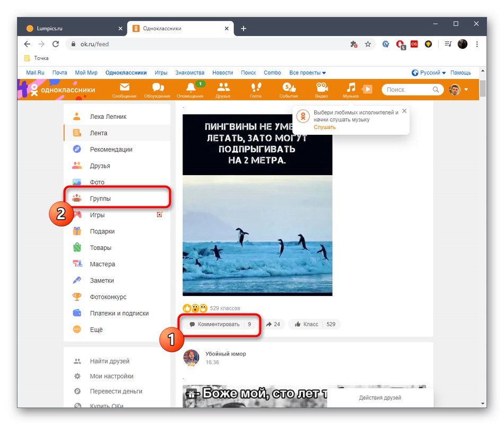Check the Оповещения notification bell
This screenshot has height=425, width=504.
191,89
